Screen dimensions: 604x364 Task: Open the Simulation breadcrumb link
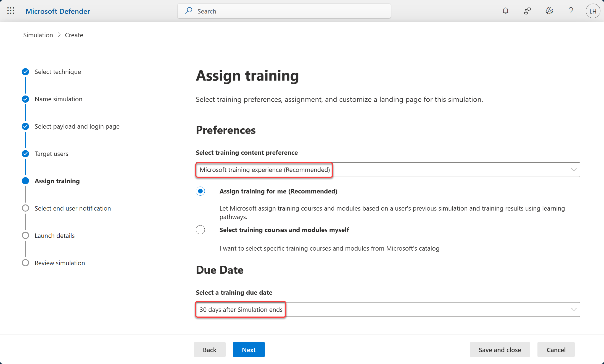tap(38, 35)
